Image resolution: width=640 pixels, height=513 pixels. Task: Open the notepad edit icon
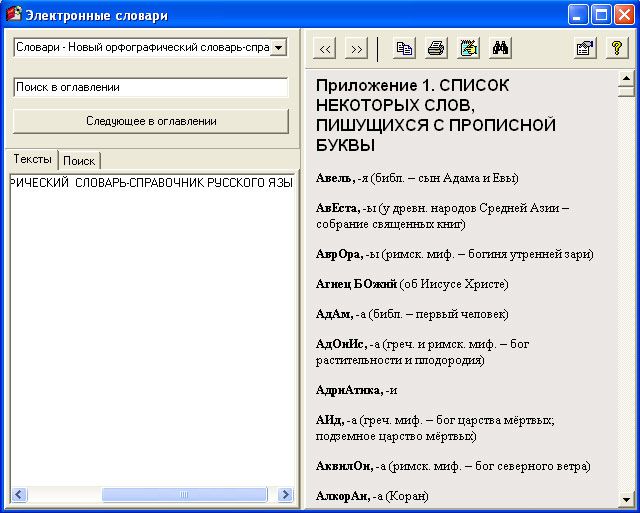coord(468,48)
